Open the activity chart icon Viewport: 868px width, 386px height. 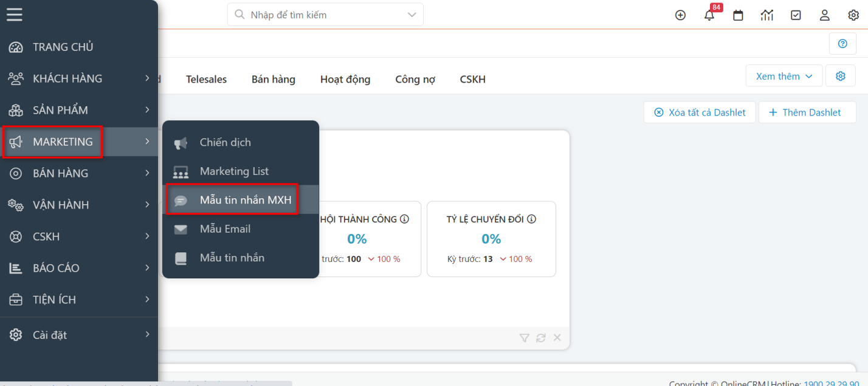[766, 15]
